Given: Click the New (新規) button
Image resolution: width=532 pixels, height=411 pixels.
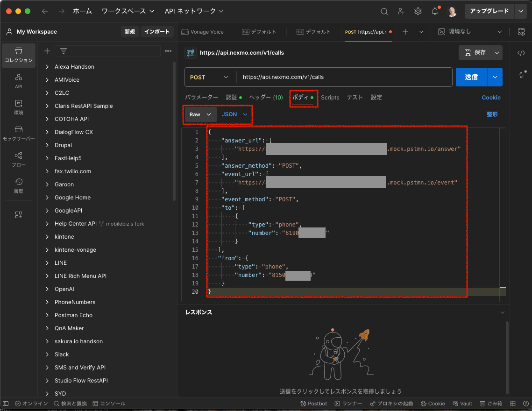Looking at the screenshot, I should tap(129, 32).
